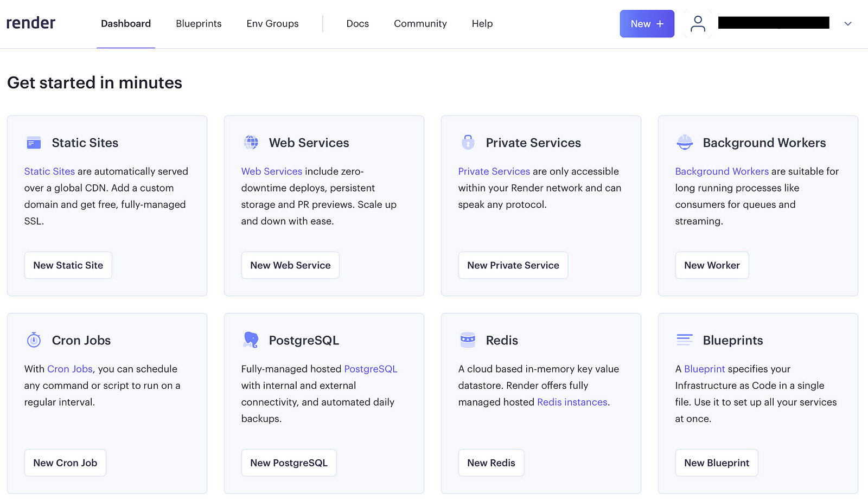The height and width of the screenshot is (500, 868).
Task: Follow the Static Sites description link
Action: (x=49, y=171)
